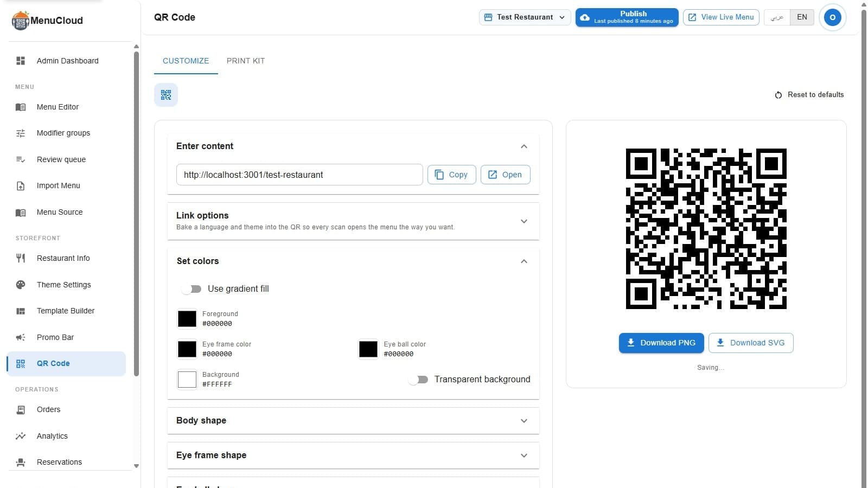Viewport: 868px width, 488px height.
Task: Click the Import Menu file icon
Action: 21,186
